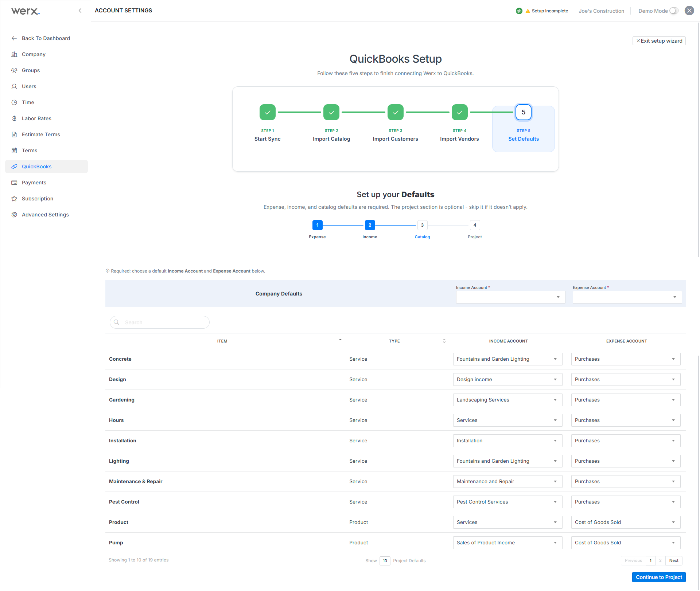Open the Payments settings page
The width and height of the screenshot is (700, 591).
pyautogui.click(x=46, y=183)
